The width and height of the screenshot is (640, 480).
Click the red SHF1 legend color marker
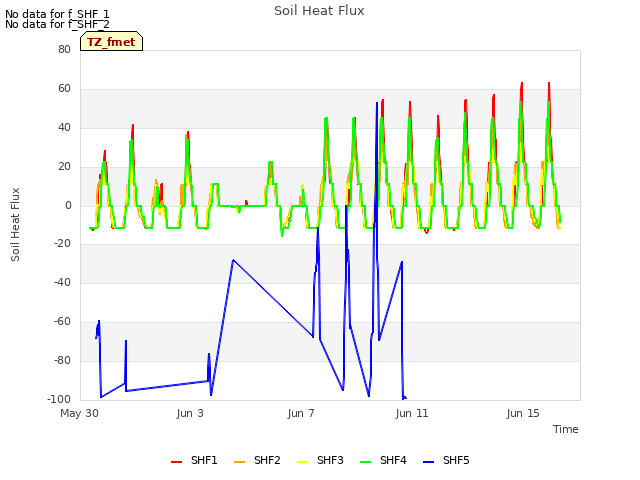pos(176,462)
